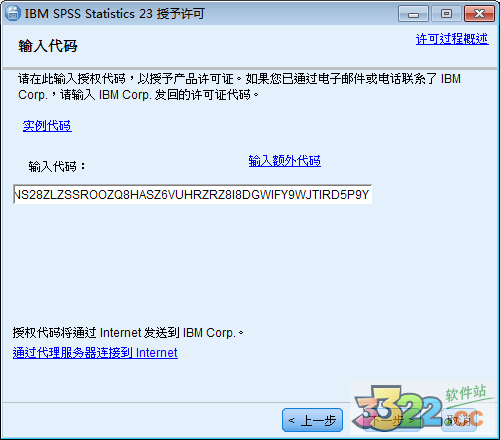The image size is (500, 440).
Task: Click the 3322 watermark logo
Action: pos(398,407)
